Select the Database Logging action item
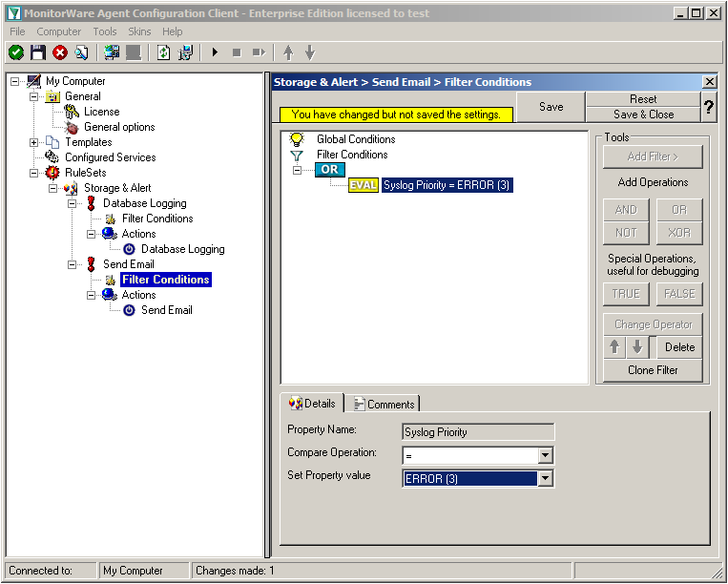 point(183,249)
